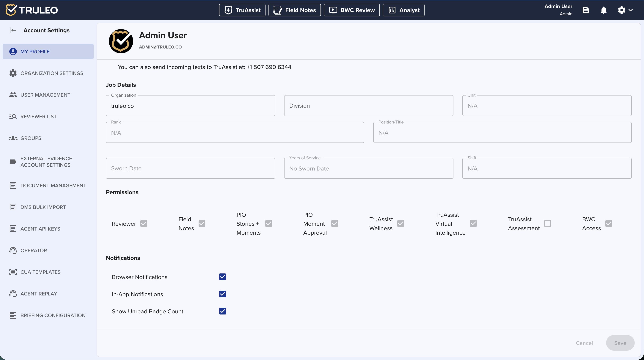Click the CUA Templates icon

click(x=13, y=272)
